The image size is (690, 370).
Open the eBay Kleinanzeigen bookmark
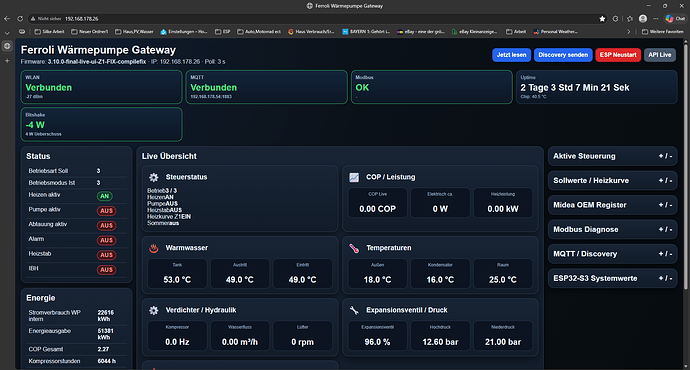[474, 32]
